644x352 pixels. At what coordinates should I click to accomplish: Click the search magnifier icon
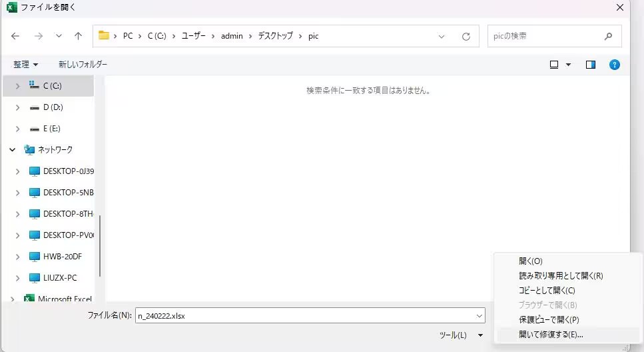tap(608, 36)
